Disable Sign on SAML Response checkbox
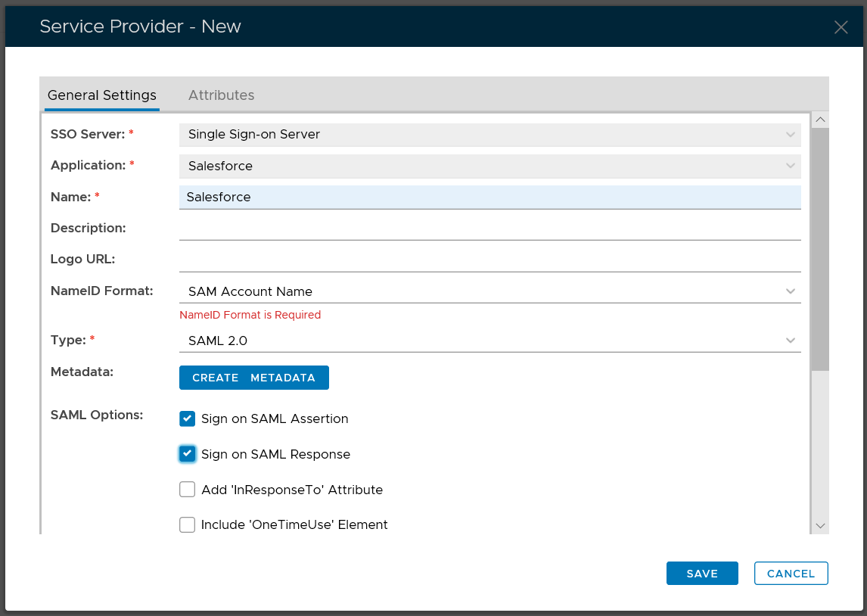Viewport: 867px width, 616px height. pyautogui.click(x=188, y=454)
